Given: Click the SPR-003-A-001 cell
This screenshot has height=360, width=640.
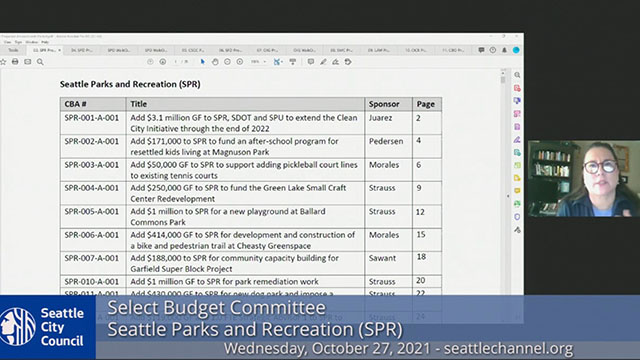Looking at the screenshot, I should tap(93, 170).
